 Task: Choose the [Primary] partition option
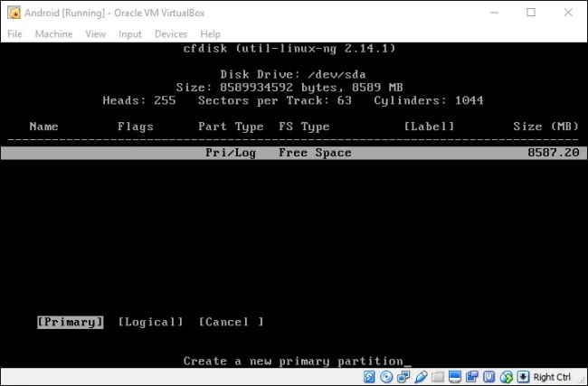click(x=71, y=322)
